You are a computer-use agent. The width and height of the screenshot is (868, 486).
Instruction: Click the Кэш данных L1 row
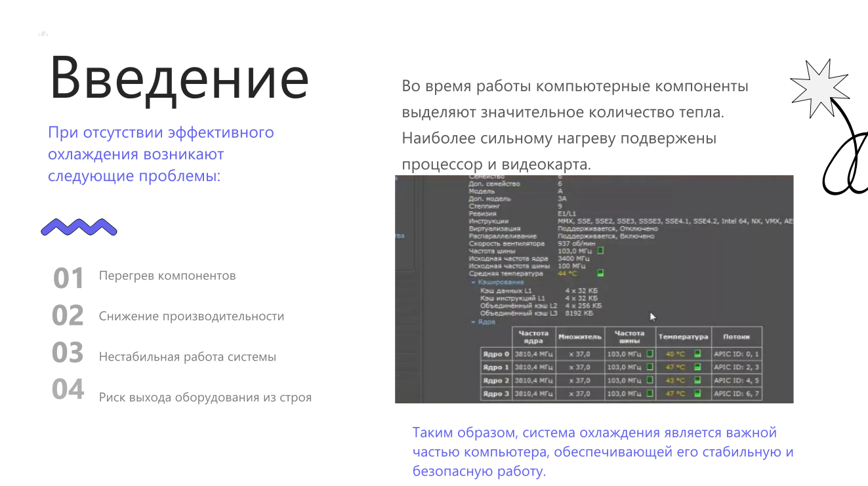[x=539, y=290]
